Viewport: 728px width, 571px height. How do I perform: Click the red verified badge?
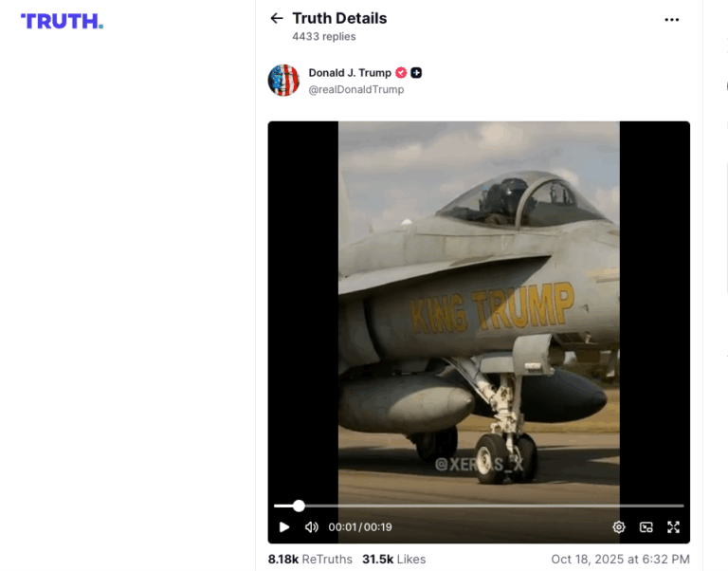point(401,72)
